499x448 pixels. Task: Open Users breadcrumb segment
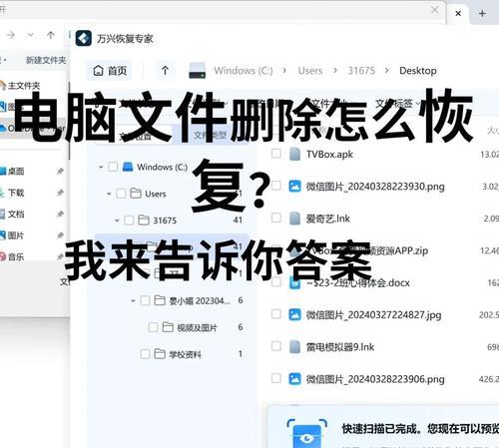(310, 71)
